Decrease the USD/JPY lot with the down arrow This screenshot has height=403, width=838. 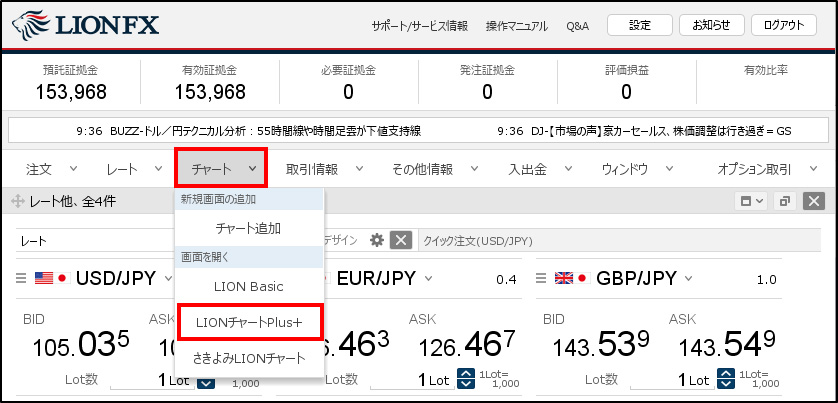click(x=206, y=383)
